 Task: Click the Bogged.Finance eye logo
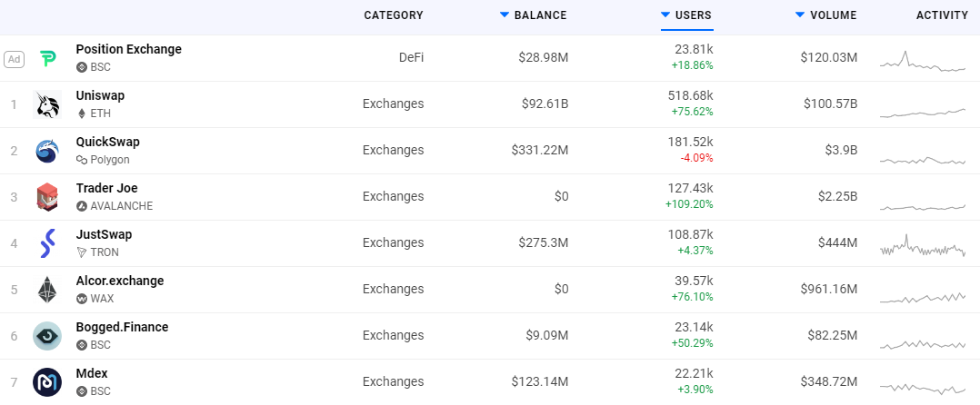pyautogui.click(x=47, y=336)
